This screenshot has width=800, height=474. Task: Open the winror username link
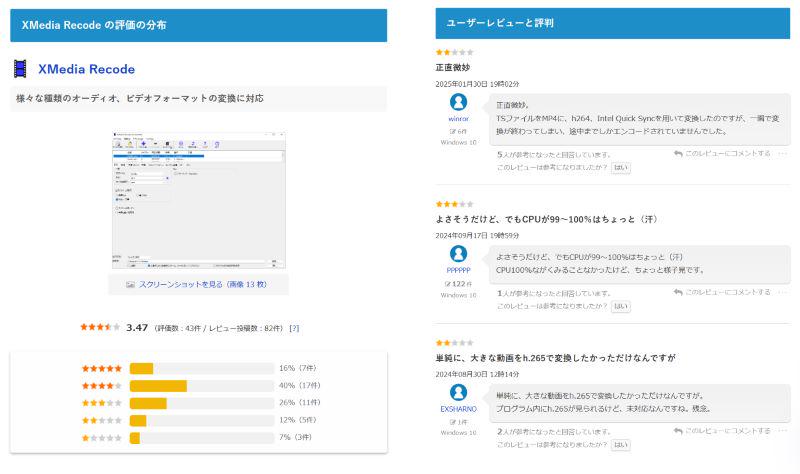click(458, 118)
